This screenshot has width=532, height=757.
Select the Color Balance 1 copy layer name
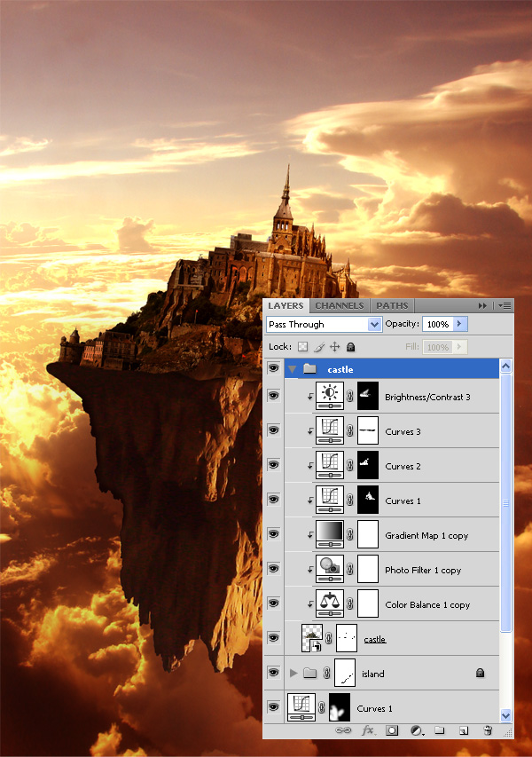click(427, 605)
